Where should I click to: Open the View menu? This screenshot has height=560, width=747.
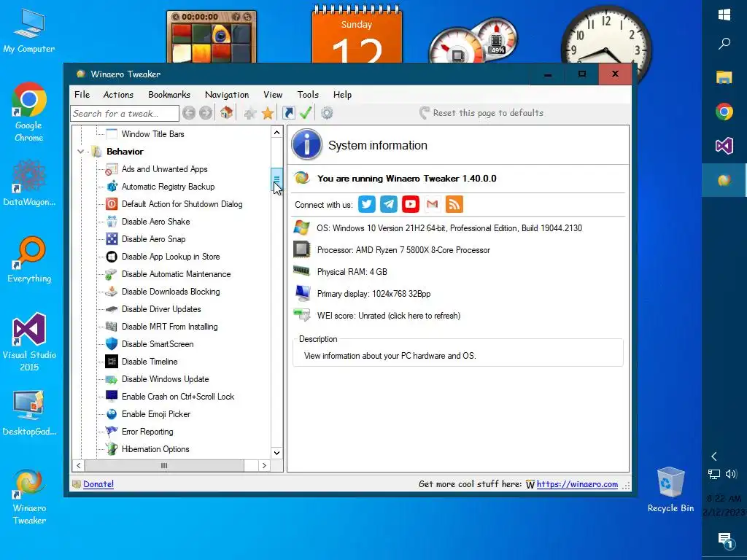click(x=273, y=94)
